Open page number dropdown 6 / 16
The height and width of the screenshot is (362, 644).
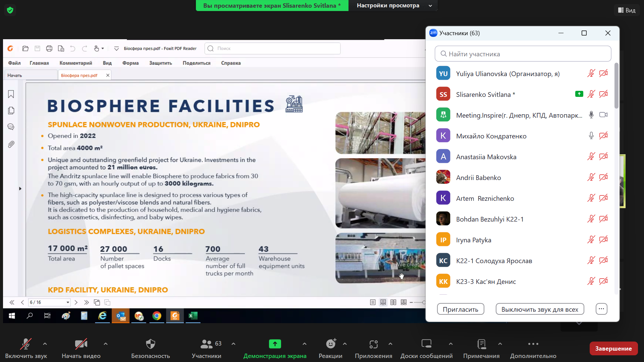pos(67,302)
